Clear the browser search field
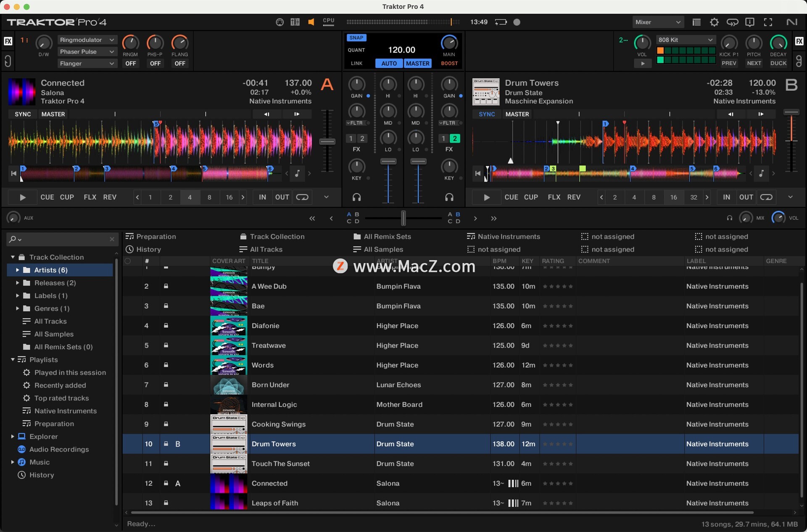 [x=112, y=239]
